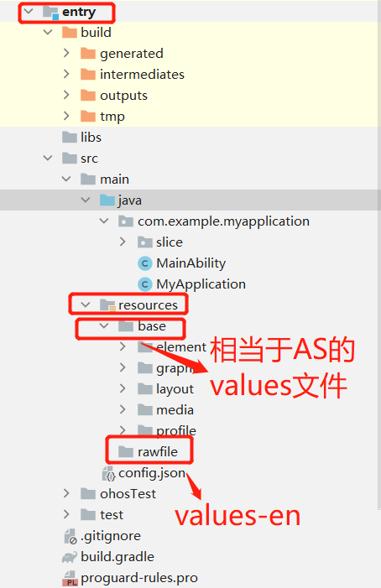Click the media folder icon
Screen dimensions: 381x588
[x=144, y=410]
